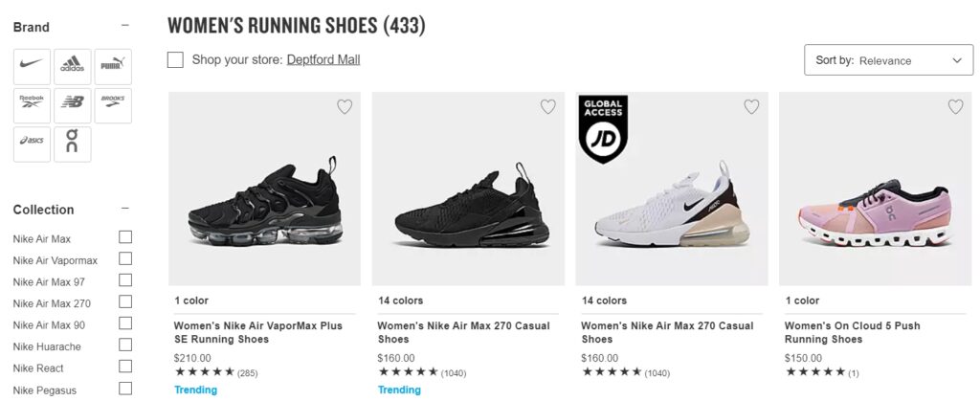Filter by the Nike brand logo
Viewport: 980px width, 401px height.
click(x=32, y=66)
